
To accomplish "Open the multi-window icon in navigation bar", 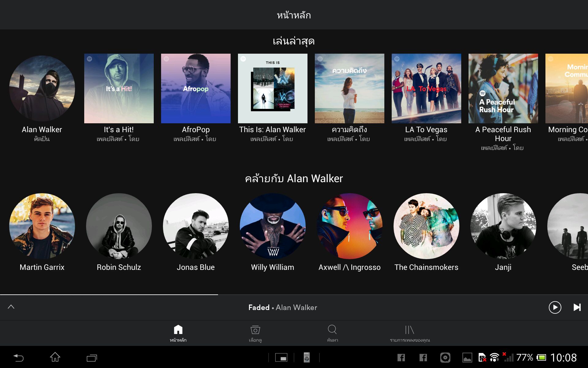I will pyautogui.click(x=281, y=358).
